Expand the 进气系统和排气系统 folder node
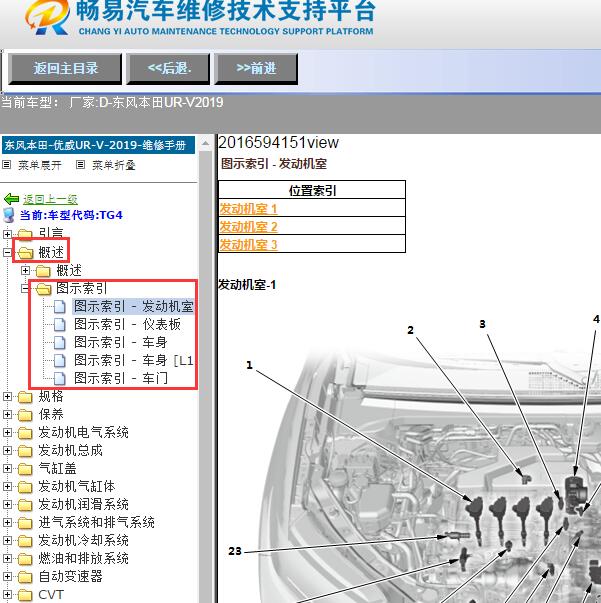601x603 pixels. click(7, 522)
